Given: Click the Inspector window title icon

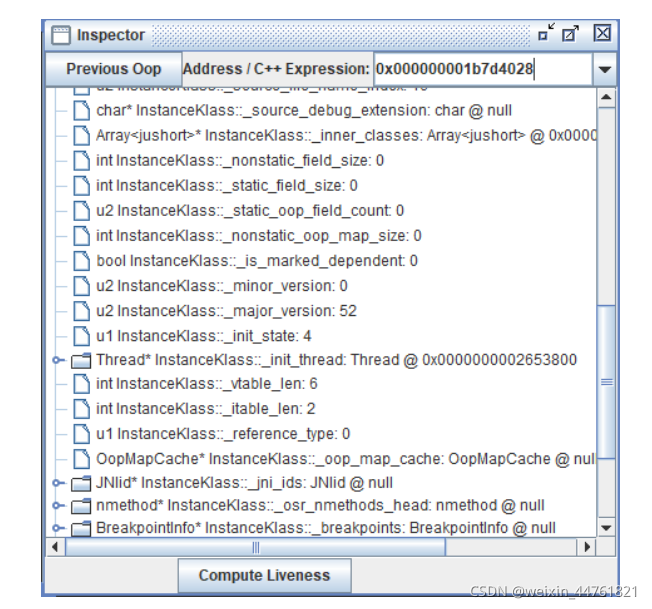Looking at the screenshot, I should pos(61,35).
